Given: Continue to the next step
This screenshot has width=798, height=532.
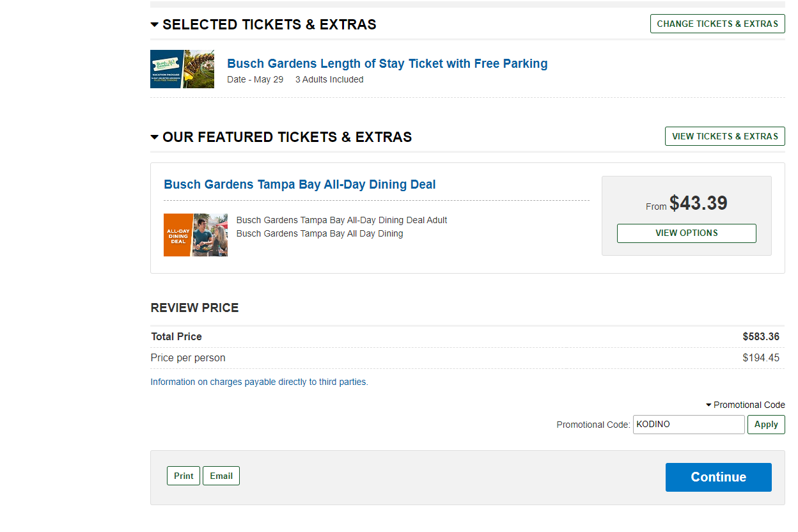Looking at the screenshot, I should (x=719, y=477).
